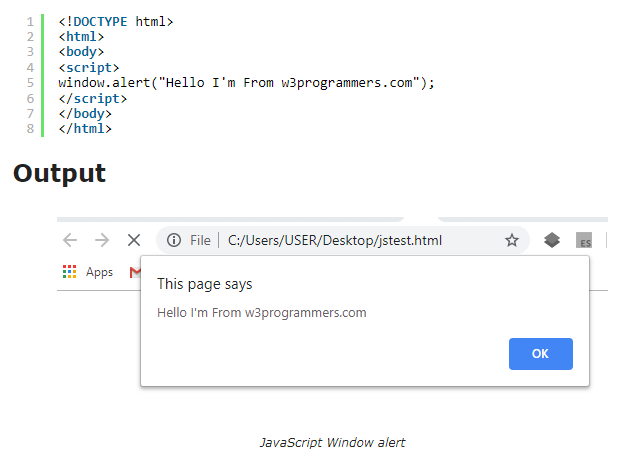The height and width of the screenshot is (472, 643).
Task: Click the 'Hello I'm From w3programmers.com' alert message
Action: [262, 312]
